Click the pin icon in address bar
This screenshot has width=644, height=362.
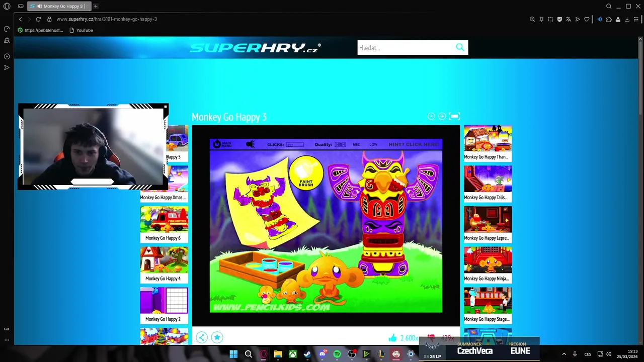(x=541, y=19)
